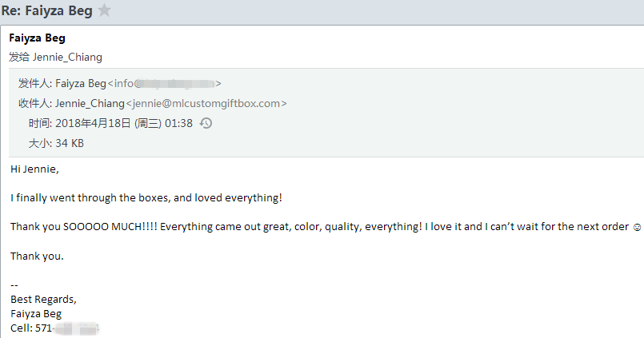Star the Re: Faiyza Beg email
Image resolution: width=644 pixels, height=338 pixels.
pos(104,10)
